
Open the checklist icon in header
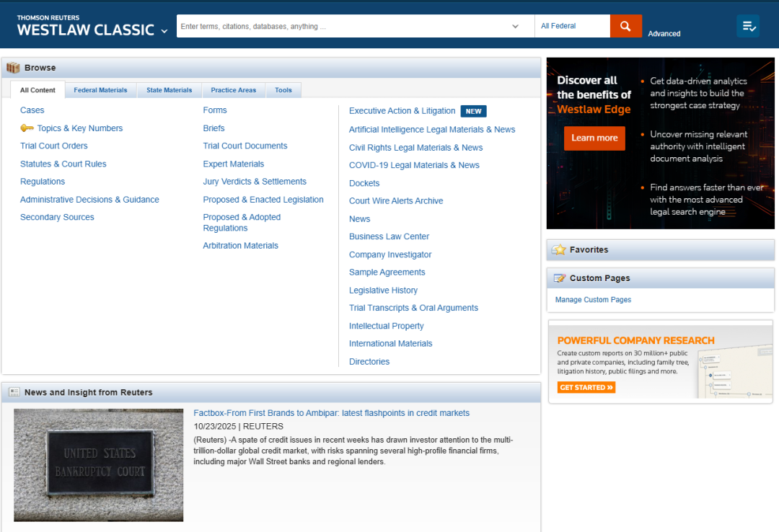click(x=748, y=26)
